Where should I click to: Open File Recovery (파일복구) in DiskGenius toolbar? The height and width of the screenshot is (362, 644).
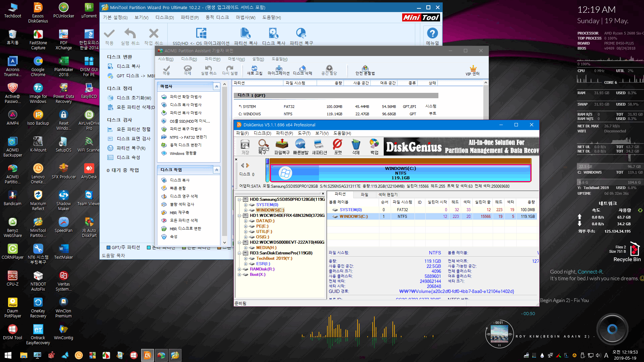282,147
